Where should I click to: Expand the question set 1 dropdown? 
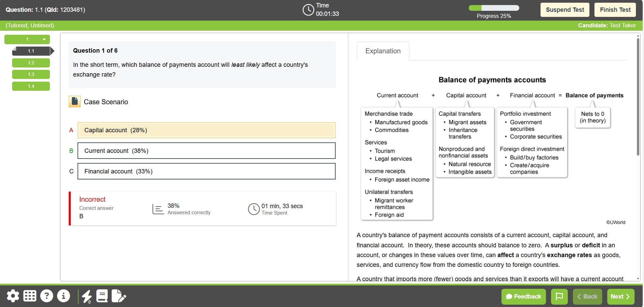pos(44,39)
